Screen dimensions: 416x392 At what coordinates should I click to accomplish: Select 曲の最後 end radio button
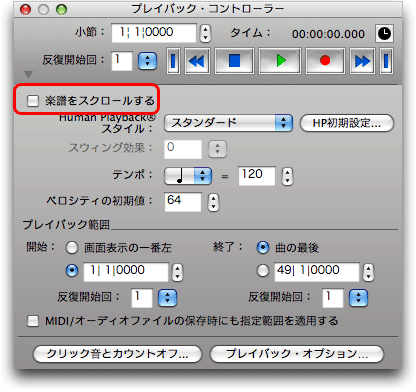(263, 248)
